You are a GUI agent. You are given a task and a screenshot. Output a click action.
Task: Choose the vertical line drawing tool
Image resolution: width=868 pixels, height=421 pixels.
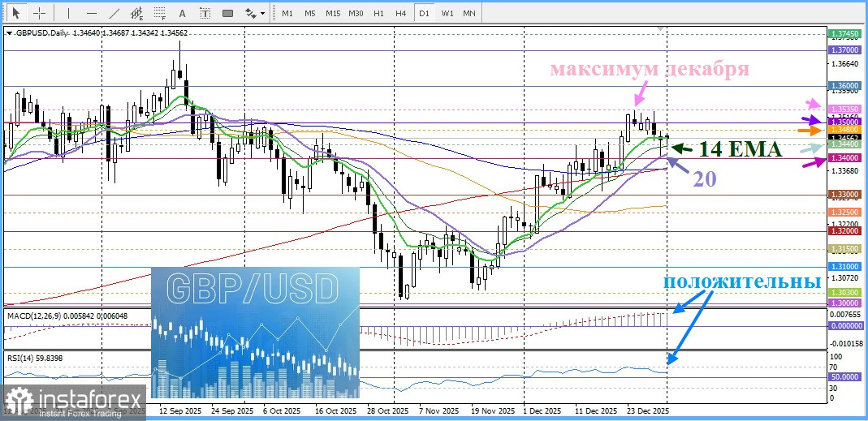tap(69, 13)
